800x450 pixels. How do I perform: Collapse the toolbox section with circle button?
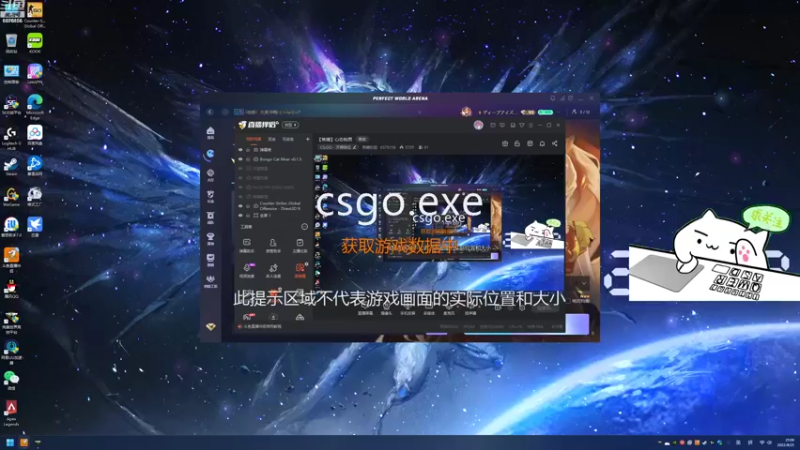(305, 227)
